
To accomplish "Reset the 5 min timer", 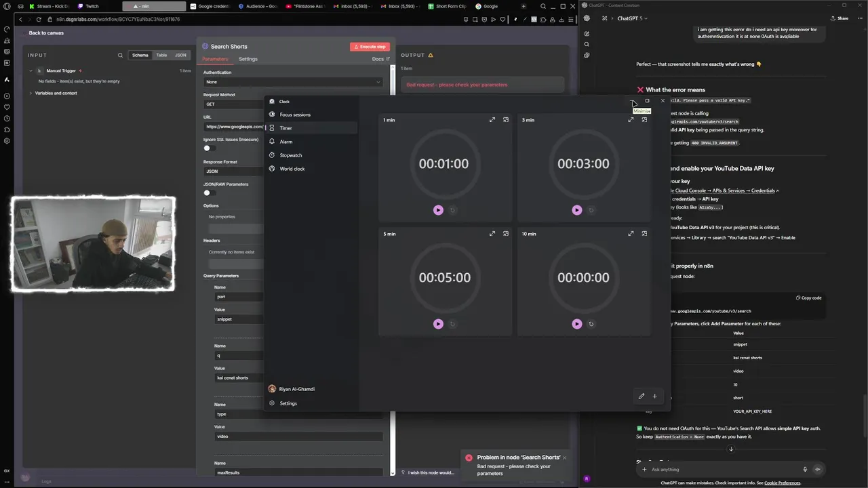I will tap(452, 324).
